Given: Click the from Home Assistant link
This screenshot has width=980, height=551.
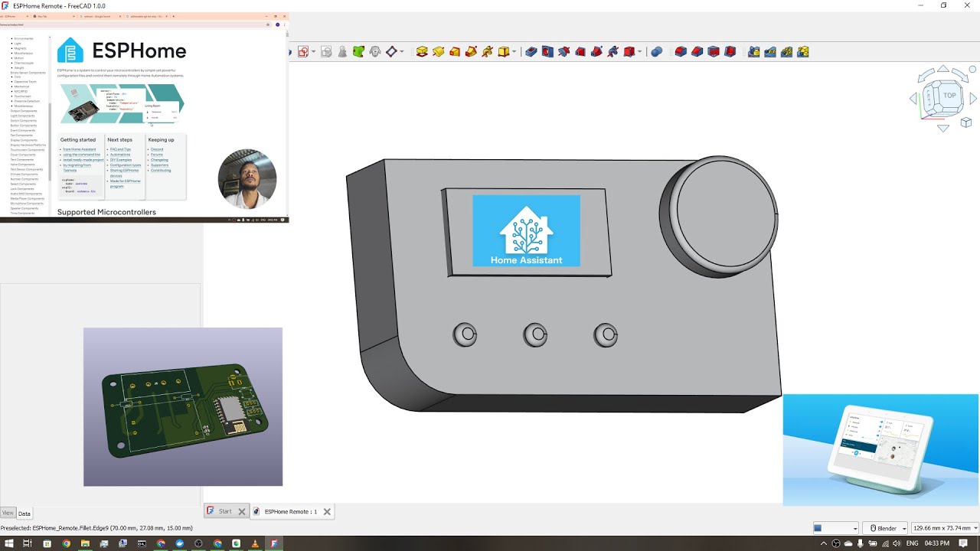Looking at the screenshot, I should pos(80,149).
